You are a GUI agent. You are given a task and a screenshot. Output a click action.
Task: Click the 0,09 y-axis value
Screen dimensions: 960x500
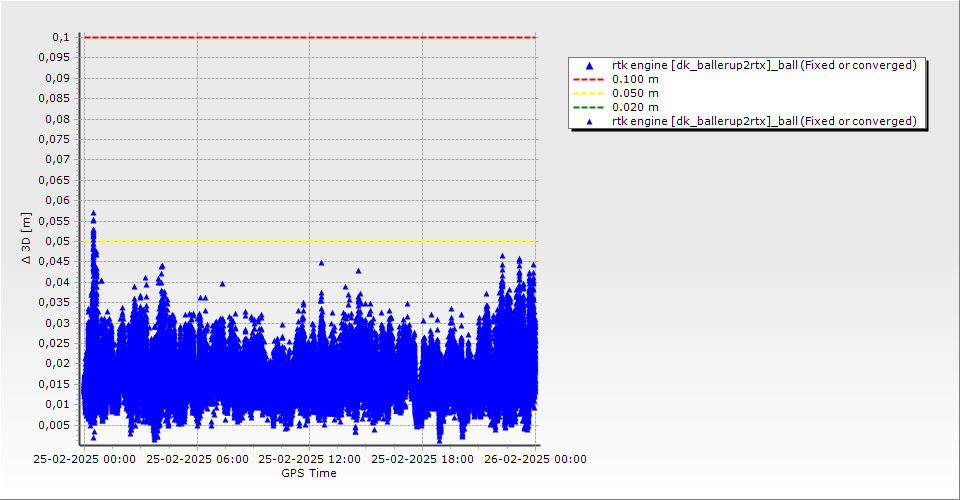[x=58, y=78]
